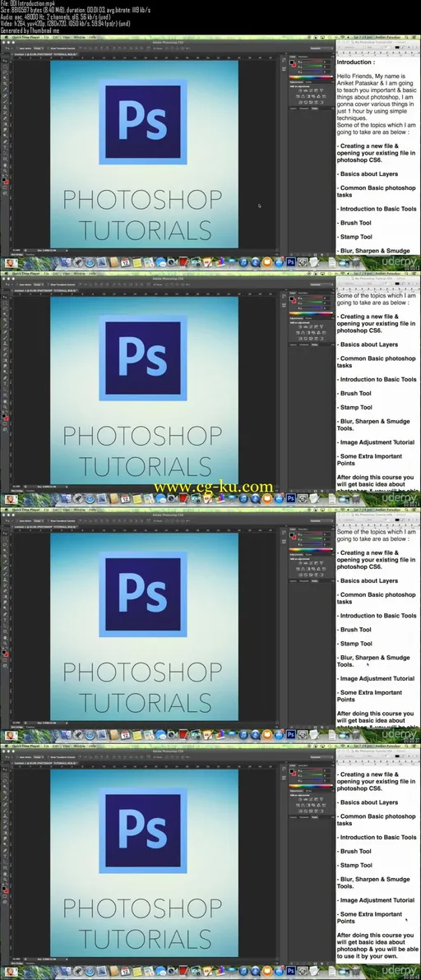Choose the Hand tool in the last frame's toolbar

(x=5, y=874)
